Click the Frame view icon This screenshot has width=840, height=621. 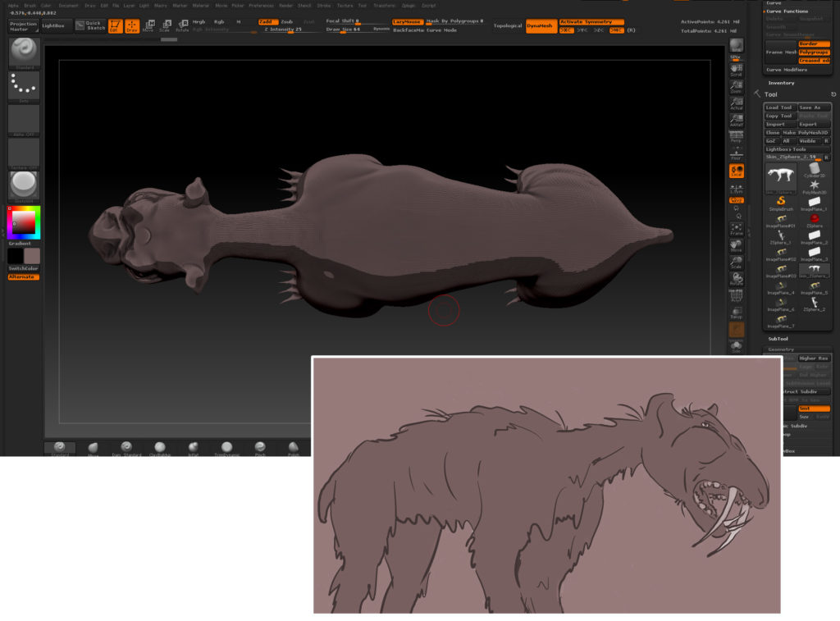[x=737, y=228]
